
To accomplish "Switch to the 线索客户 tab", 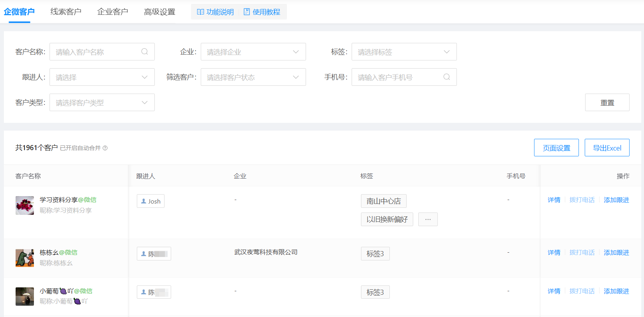I will (x=66, y=12).
